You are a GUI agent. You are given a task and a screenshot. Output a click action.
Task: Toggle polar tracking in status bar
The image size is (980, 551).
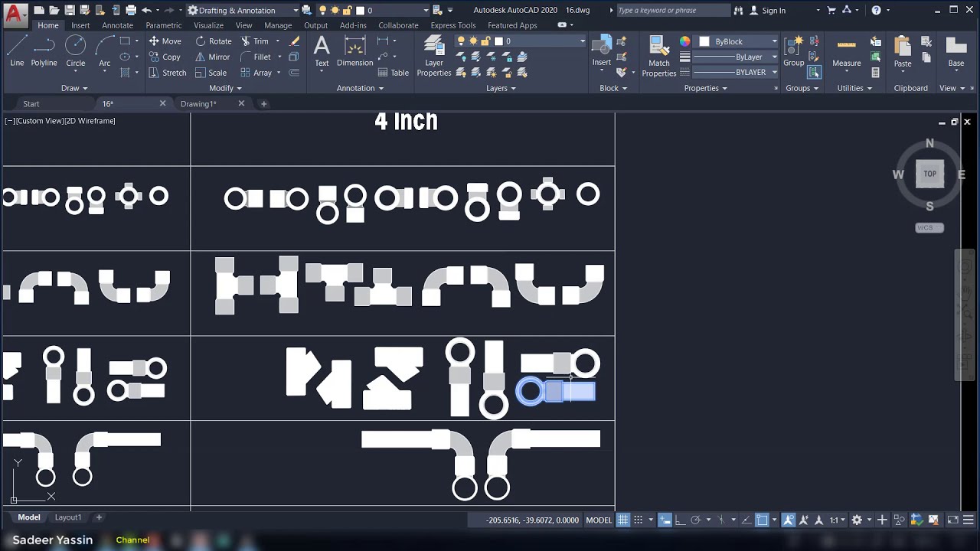[x=695, y=520]
